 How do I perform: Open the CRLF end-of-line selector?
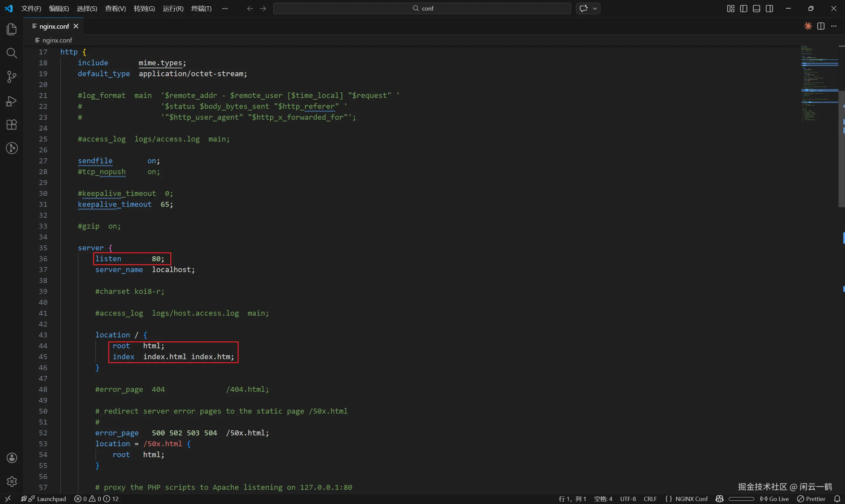[650, 499]
